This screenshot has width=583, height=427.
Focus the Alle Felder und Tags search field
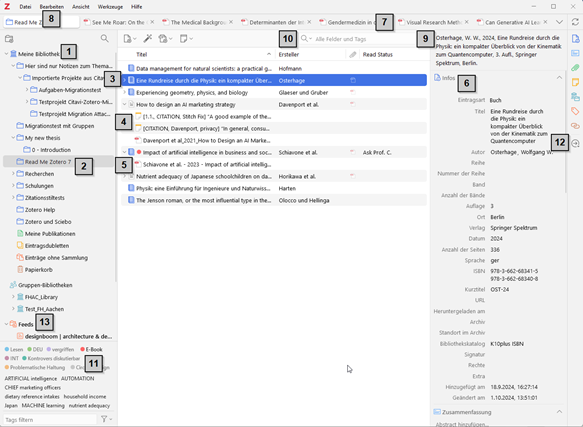[363, 39]
